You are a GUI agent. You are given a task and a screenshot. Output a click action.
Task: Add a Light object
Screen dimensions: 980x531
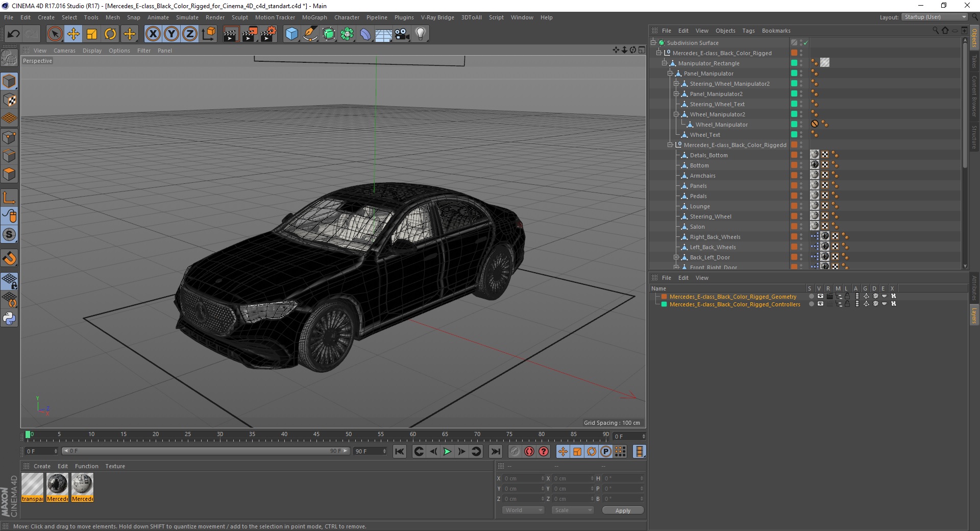(420, 34)
